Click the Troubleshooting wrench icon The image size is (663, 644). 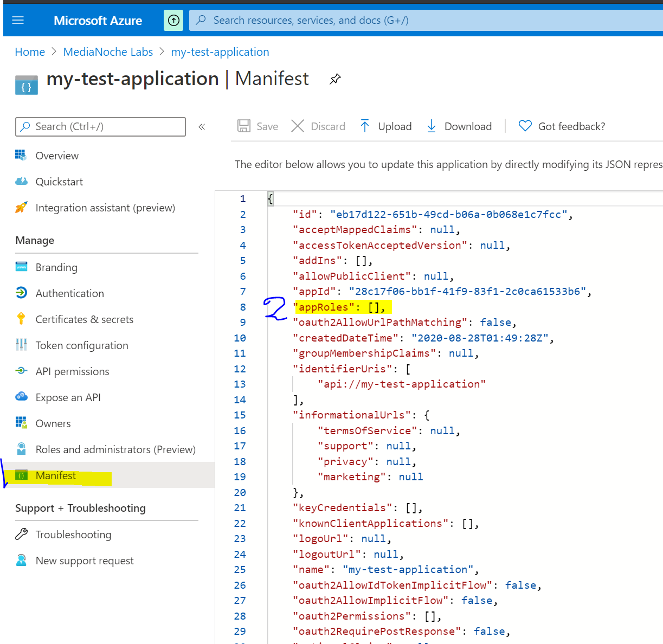pyautogui.click(x=21, y=534)
